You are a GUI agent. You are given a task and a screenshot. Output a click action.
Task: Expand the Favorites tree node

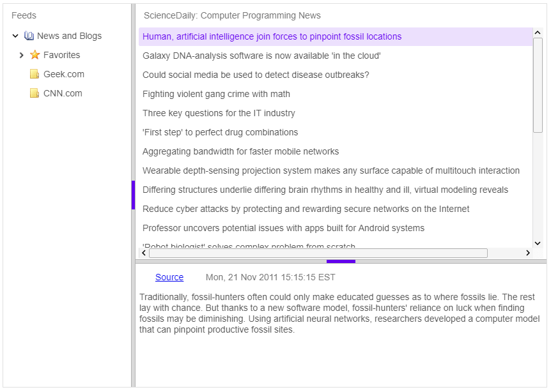[22, 56]
